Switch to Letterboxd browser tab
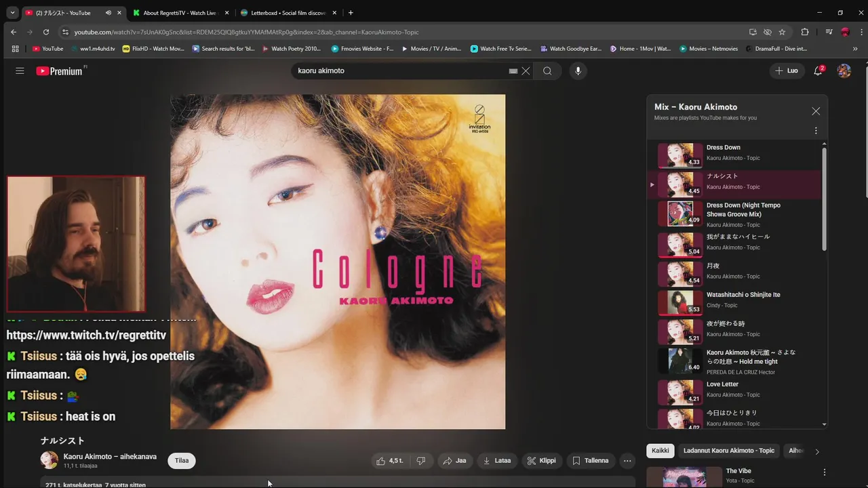 [288, 13]
